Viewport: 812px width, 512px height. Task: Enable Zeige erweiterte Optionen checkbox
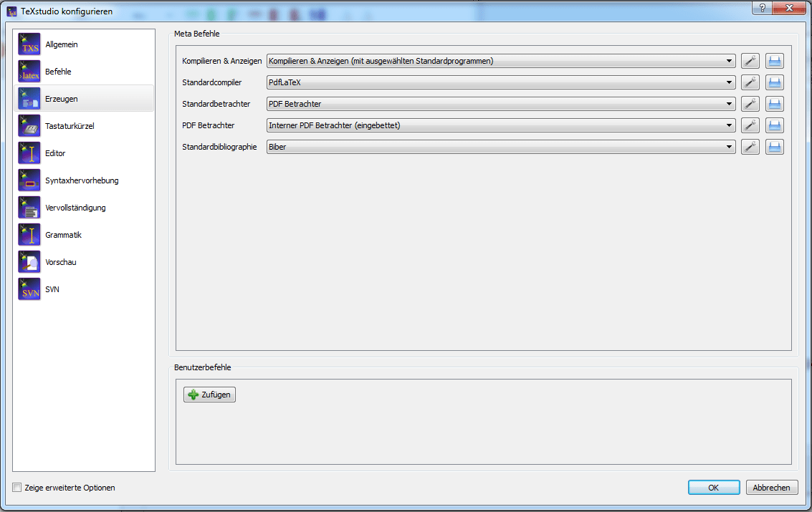click(x=17, y=487)
